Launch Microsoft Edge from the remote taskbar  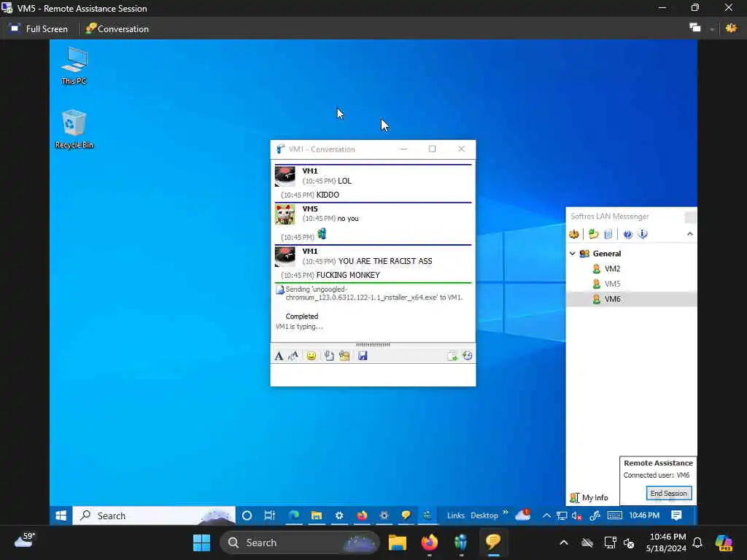tap(293, 516)
